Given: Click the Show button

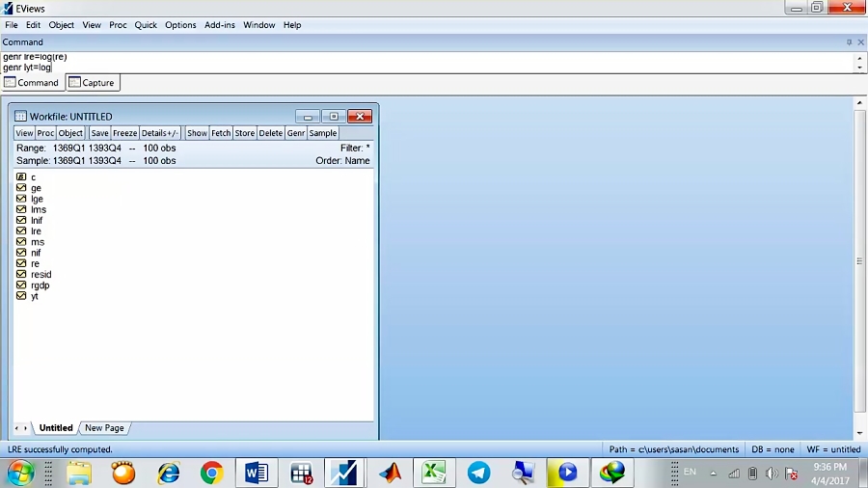Looking at the screenshot, I should [197, 133].
